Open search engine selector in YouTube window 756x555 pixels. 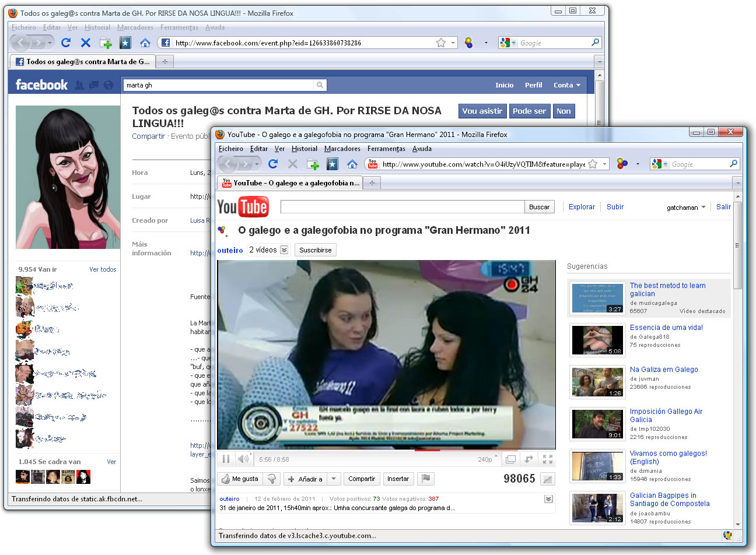coord(660,164)
